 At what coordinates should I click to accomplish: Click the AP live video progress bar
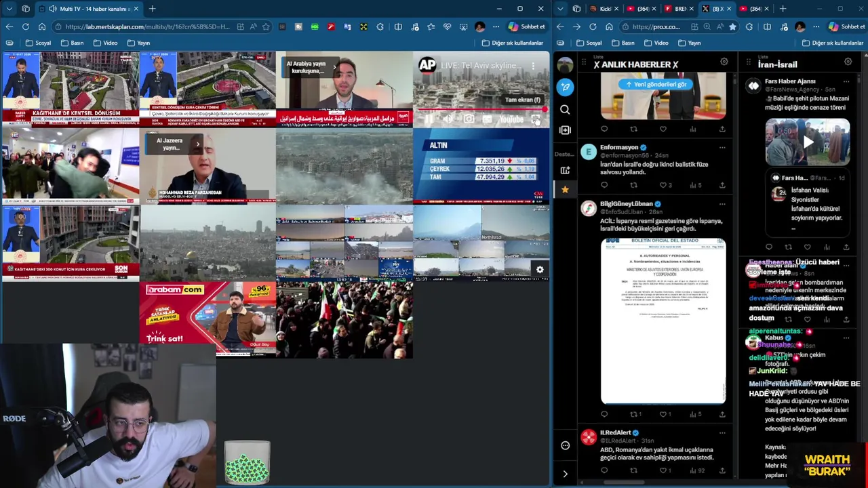point(481,109)
